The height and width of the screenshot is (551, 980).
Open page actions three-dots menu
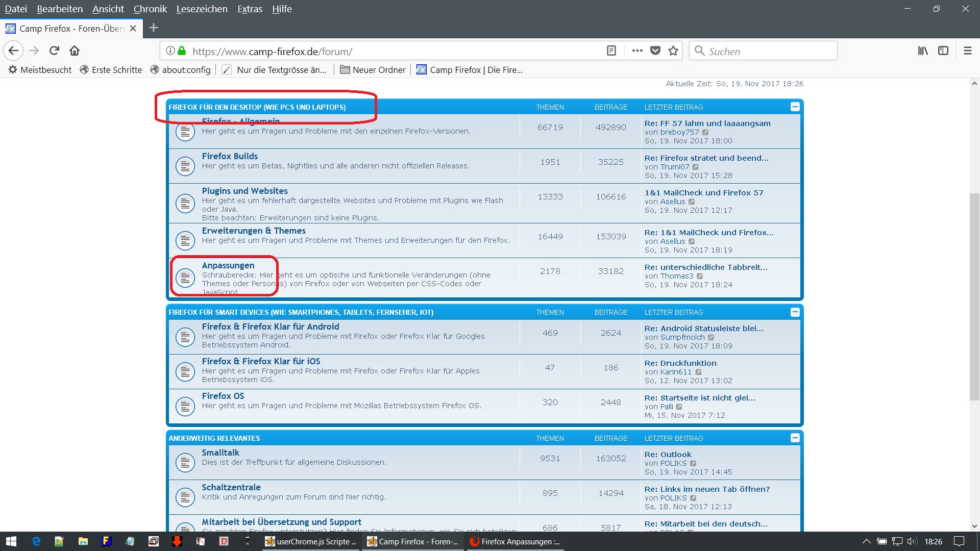click(637, 51)
